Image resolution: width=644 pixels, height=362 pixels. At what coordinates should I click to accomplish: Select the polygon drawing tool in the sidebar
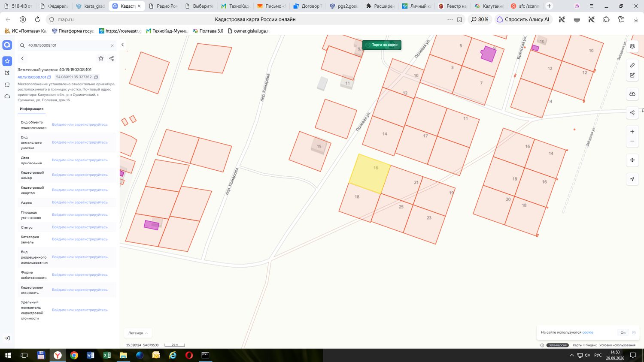(7, 73)
